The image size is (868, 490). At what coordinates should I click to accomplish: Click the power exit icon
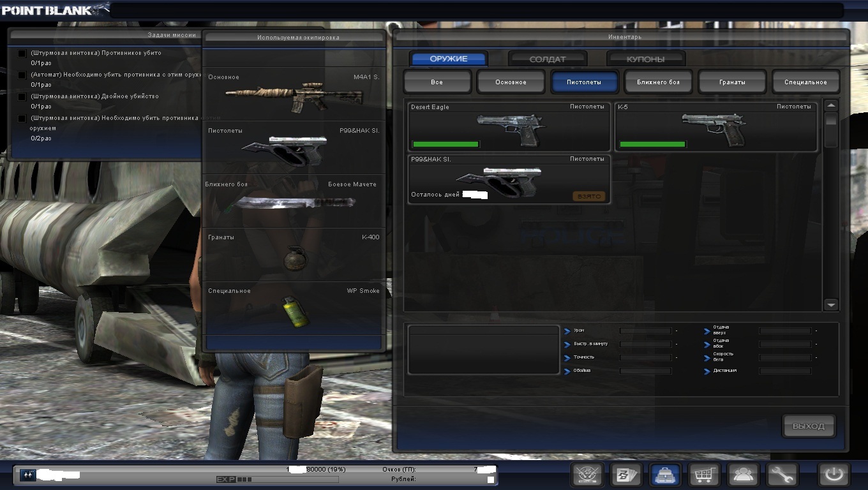(x=834, y=475)
